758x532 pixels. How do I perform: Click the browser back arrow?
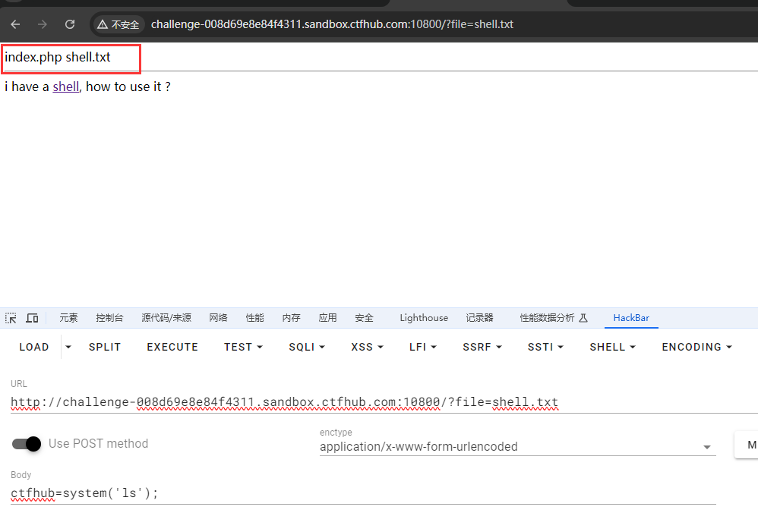(x=15, y=24)
